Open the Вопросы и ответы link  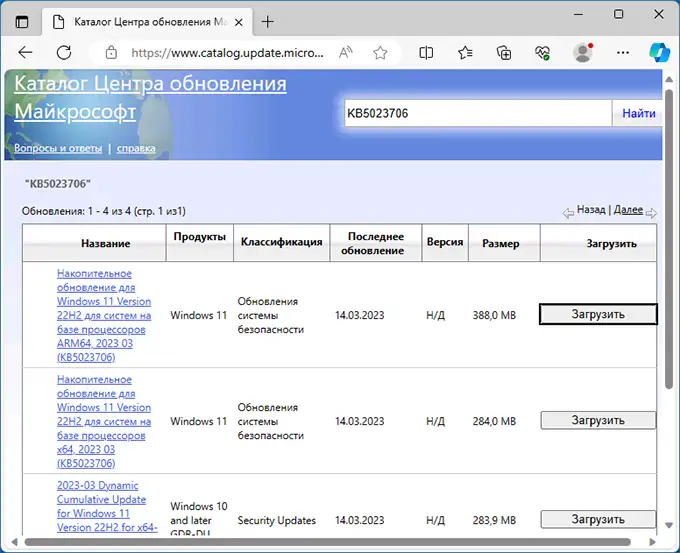click(x=58, y=148)
